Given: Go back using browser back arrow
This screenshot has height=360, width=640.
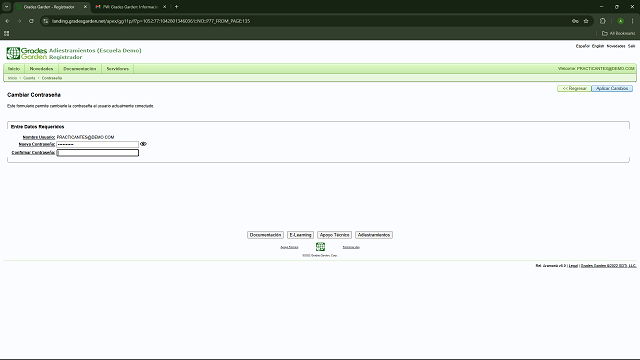Looking at the screenshot, I should pyautogui.click(x=7, y=21).
